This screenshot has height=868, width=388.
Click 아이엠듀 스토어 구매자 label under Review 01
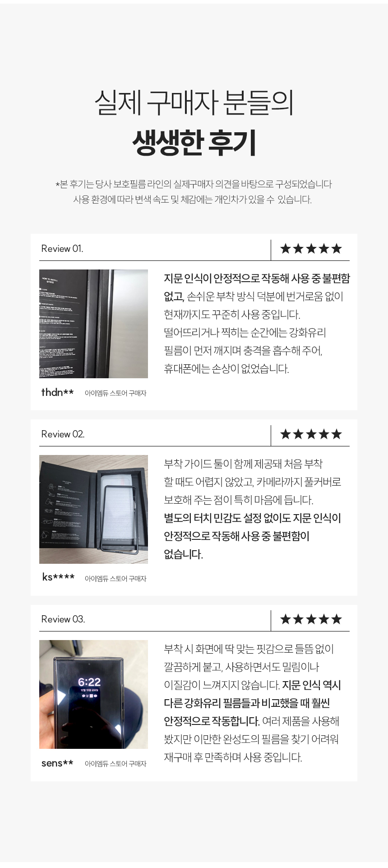point(115,393)
